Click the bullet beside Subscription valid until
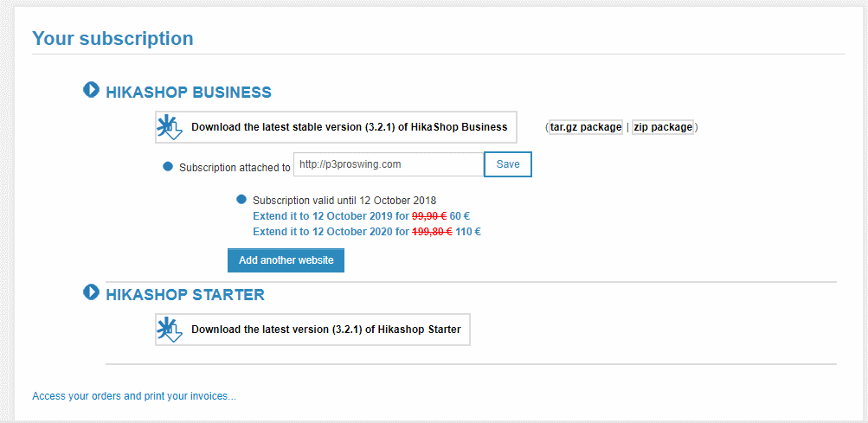Image resolution: width=868 pixels, height=423 pixels. tap(241, 200)
